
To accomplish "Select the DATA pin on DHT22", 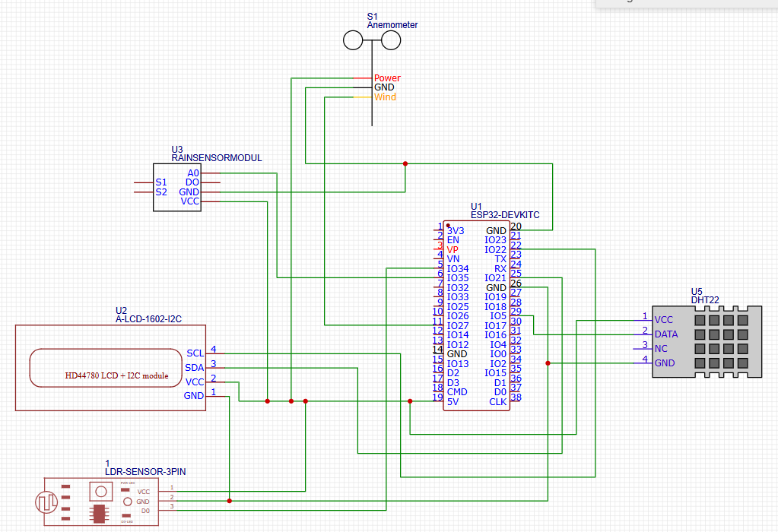I will click(x=666, y=334).
